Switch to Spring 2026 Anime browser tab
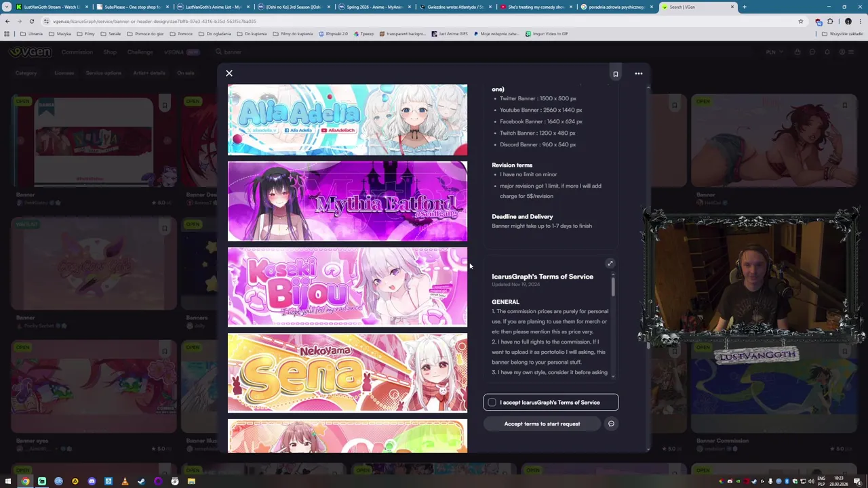 point(375,7)
